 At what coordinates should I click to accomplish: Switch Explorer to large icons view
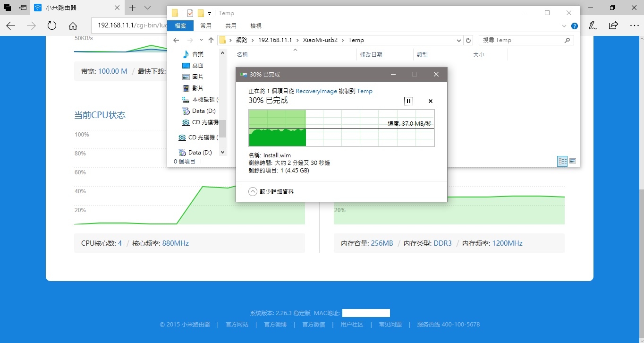(x=573, y=161)
